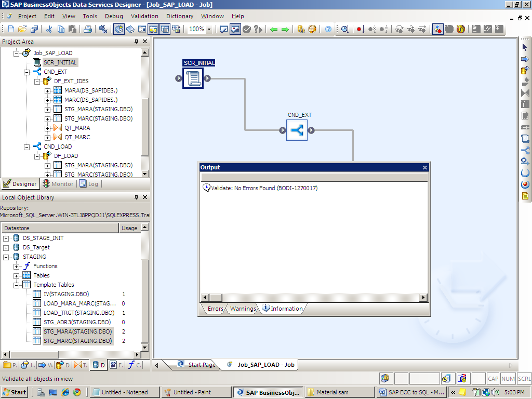Collapse the CND_LOAD tree node
The image size is (532, 399).
click(x=26, y=147)
